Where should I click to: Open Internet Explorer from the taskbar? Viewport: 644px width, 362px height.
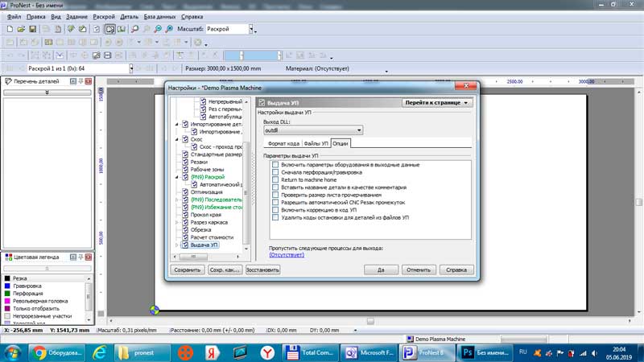(99, 352)
